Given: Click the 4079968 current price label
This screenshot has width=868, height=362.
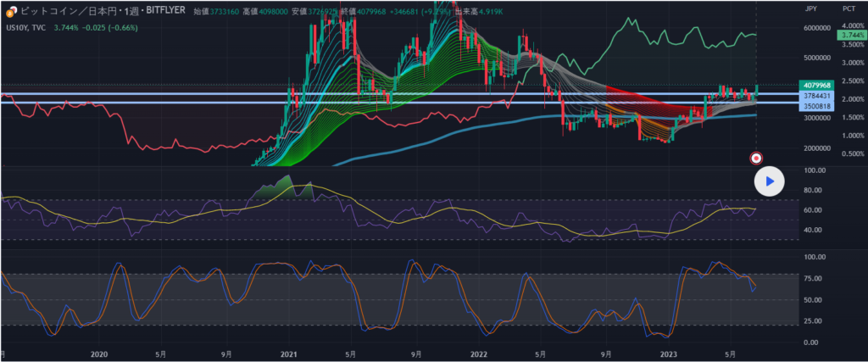Looking at the screenshot, I should click(x=816, y=86).
